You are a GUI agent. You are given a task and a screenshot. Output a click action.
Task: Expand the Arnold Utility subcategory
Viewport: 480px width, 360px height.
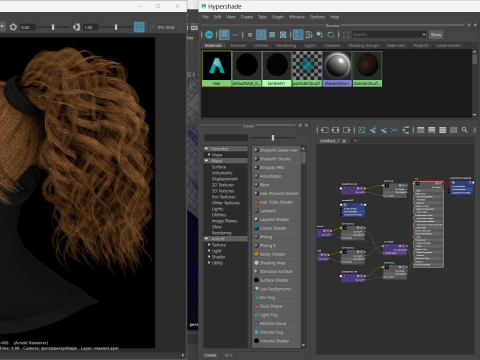click(209, 263)
